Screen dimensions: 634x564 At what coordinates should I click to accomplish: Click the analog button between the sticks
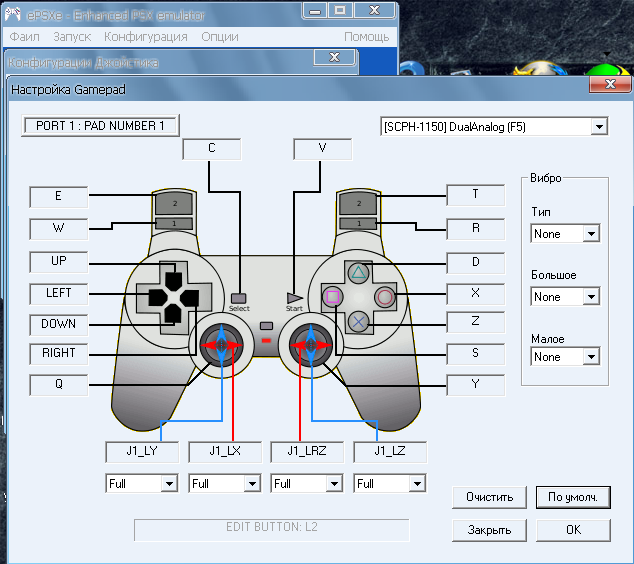266,326
